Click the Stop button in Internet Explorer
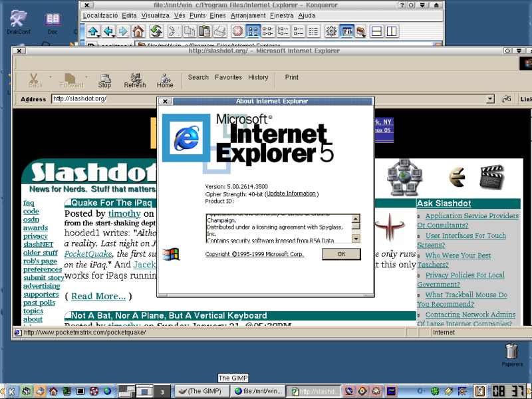 pos(104,81)
